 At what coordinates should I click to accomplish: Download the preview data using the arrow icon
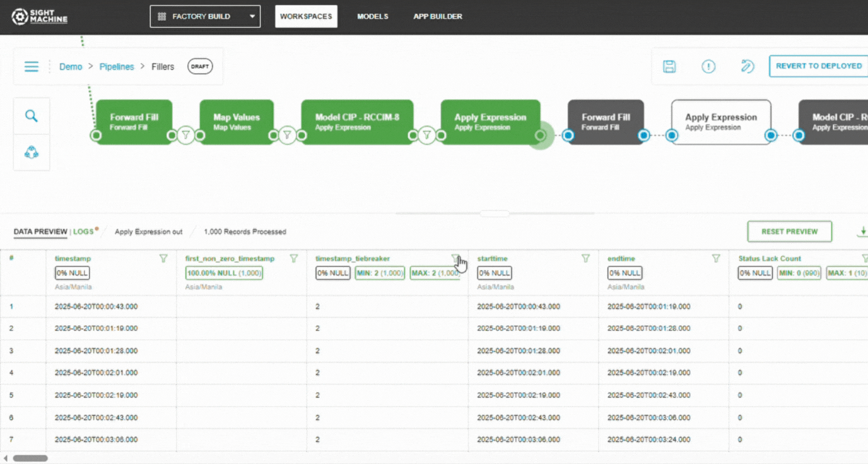click(862, 232)
